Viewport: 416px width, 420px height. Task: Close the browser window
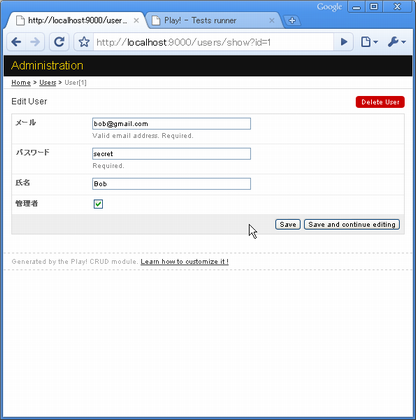pos(397,7)
